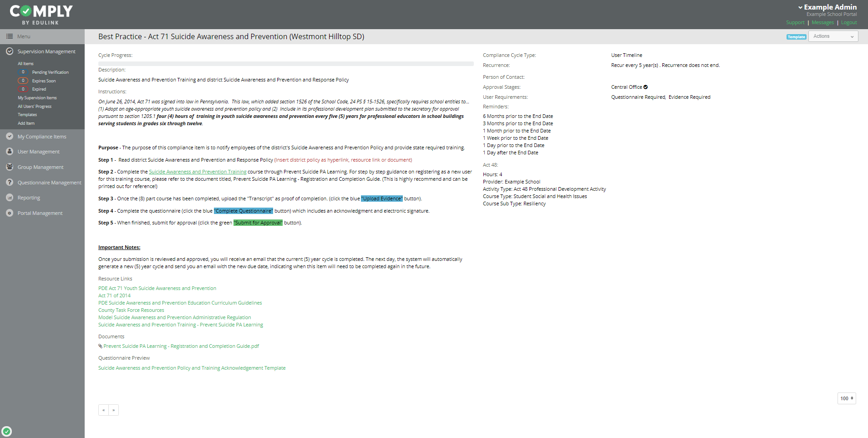Open Act 71 of 2014 link
The height and width of the screenshot is (438, 868).
pos(114,295)
